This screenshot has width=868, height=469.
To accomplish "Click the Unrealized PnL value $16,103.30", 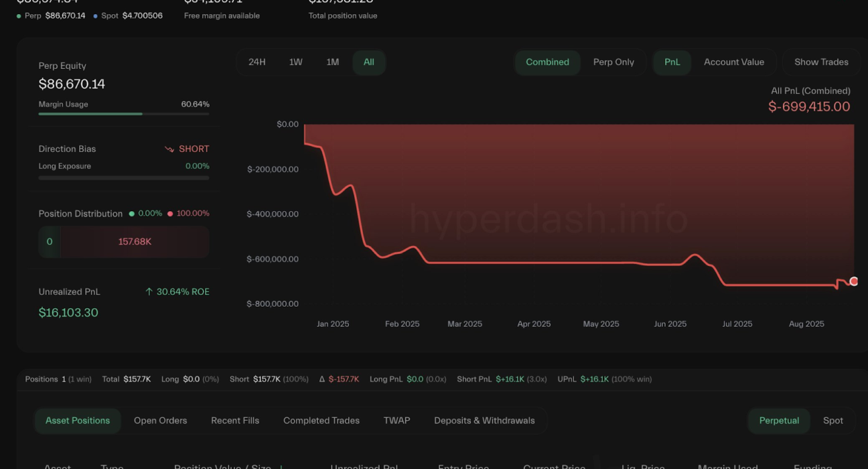I will point(68,313).
